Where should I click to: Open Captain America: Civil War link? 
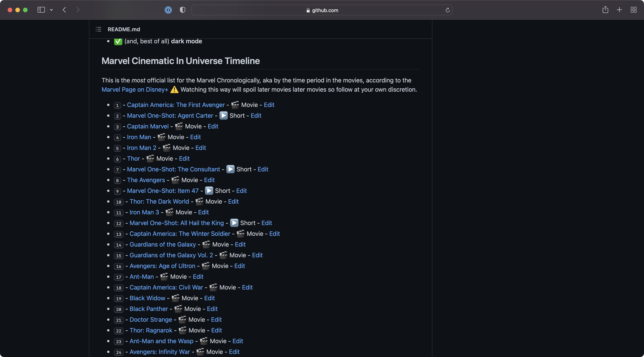click(166, 288)
